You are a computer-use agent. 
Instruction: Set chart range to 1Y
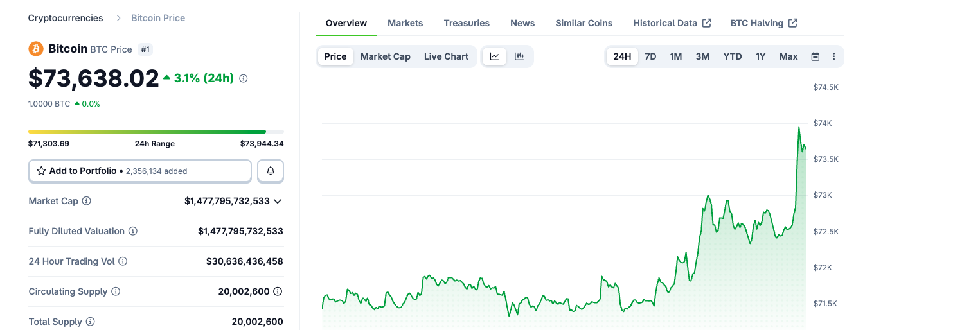click(x=761, y=56)
